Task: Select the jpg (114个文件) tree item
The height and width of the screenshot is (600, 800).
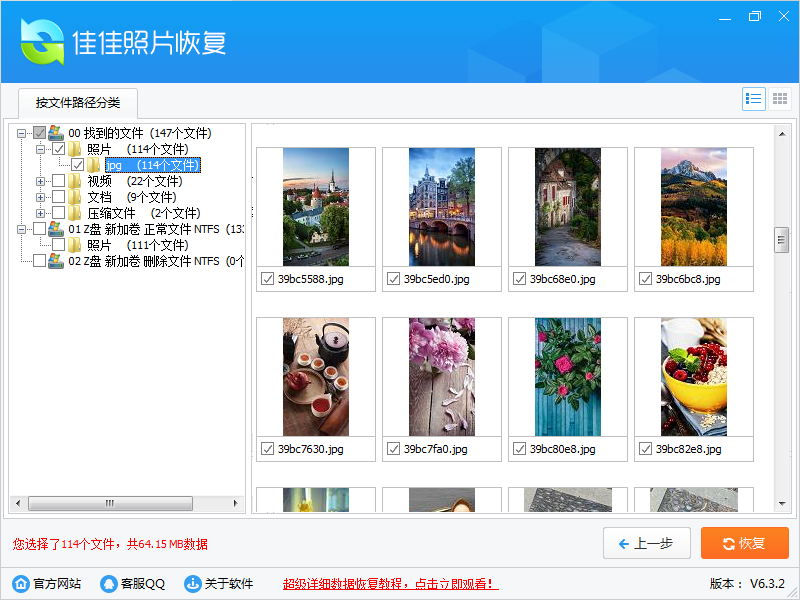Action: 153,165
